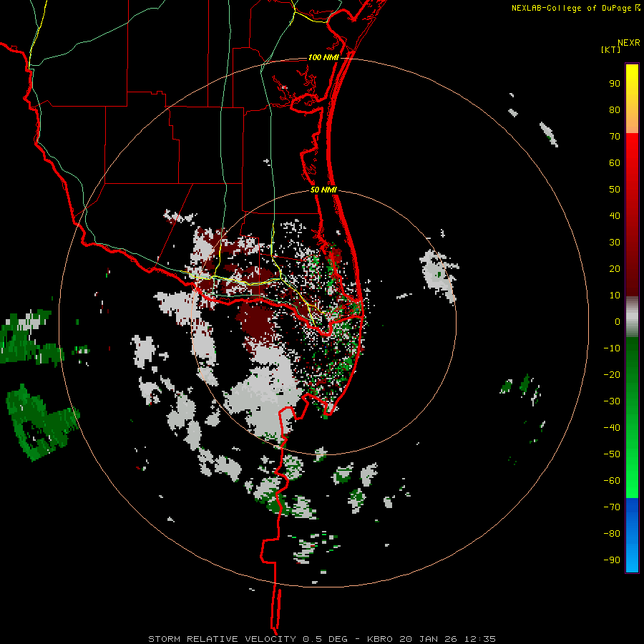The width and height of the screenshot is (644, 644).
Task: Click the 40 value on the velocity scale
Action: click(x=615, y=216)
